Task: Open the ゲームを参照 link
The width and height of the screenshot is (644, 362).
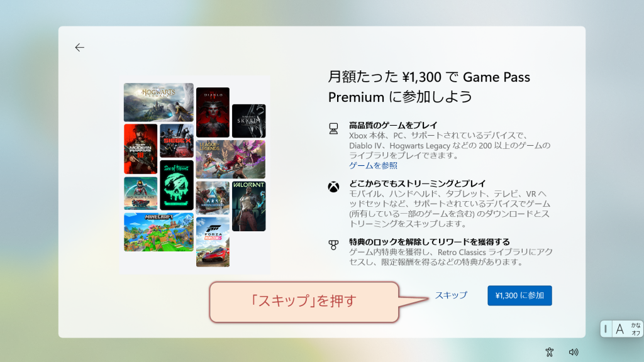Action: click(x=373, y=165)
